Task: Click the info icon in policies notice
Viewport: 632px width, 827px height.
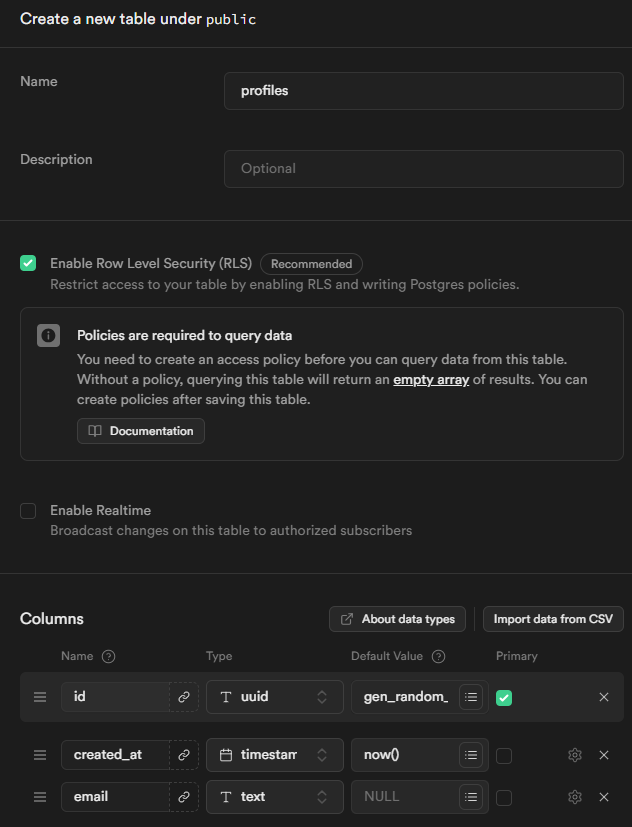Action: (x=49, y=335)
